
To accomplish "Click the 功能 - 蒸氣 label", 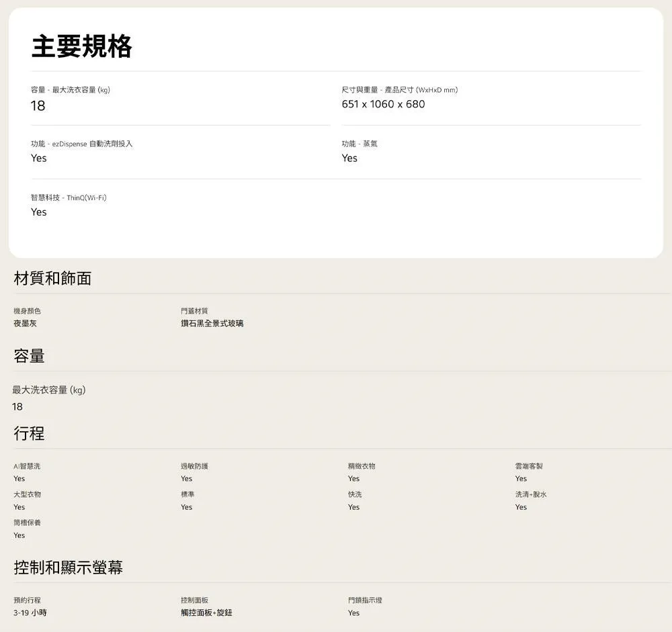I will (359, 144).
